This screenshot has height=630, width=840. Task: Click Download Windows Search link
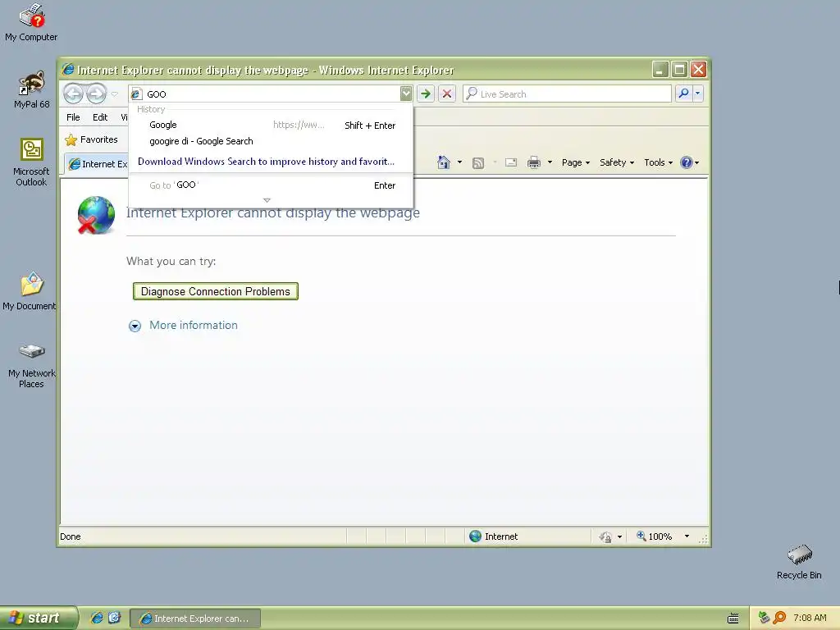266,162
